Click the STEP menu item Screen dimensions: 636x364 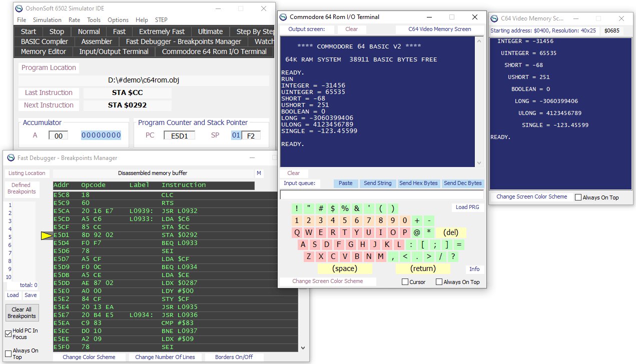[x=161, y=20]
